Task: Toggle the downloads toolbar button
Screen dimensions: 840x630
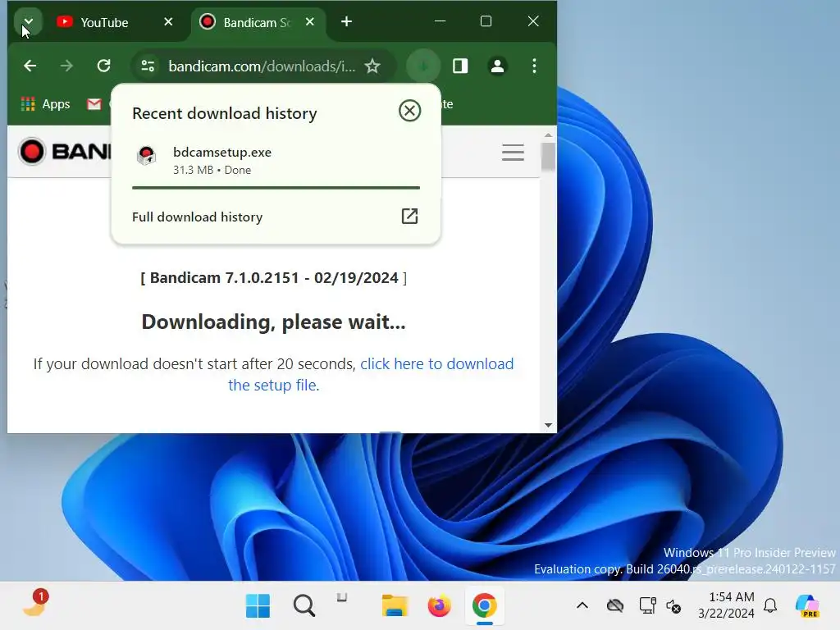Action: pos(423,66)
